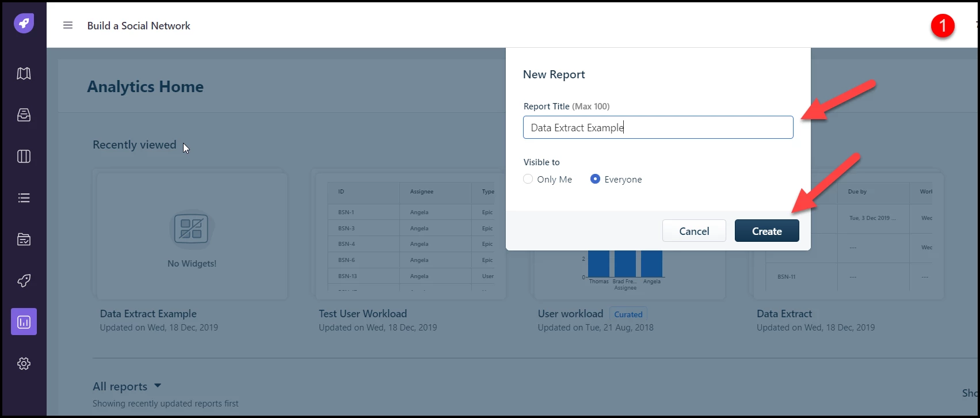The height and width of the screenshot is (418, 980).
Task: Click the Build a Social Network project title
Action: pos(139,25)
